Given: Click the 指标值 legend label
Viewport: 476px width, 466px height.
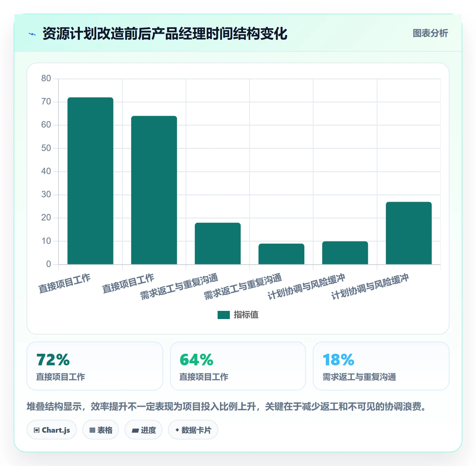Looking at the screenshot, I should click(246, 315).
